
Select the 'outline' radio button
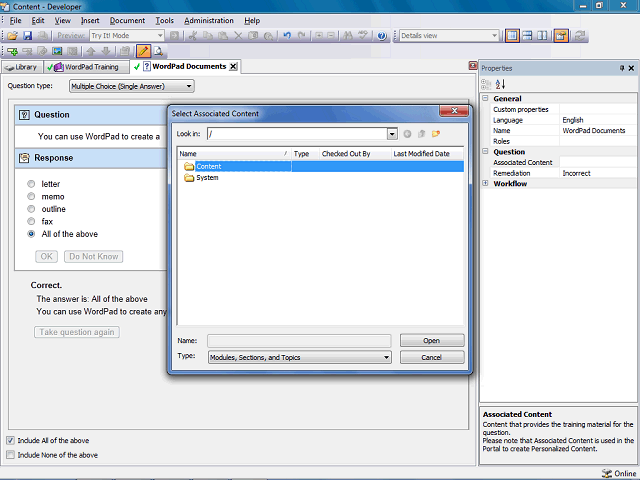pyautogui.click(x=31, y=209)
